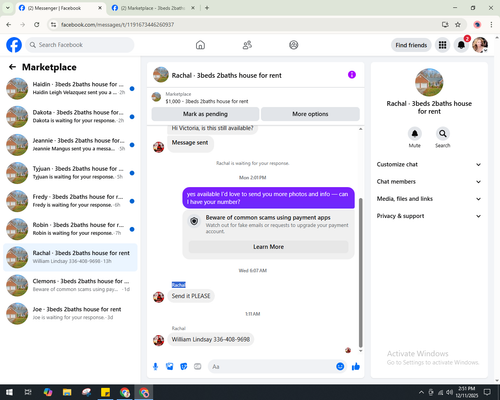This screenshot has width=500, height=400.
Task: Open the account profile picture menu
Action: coord(480,45)
